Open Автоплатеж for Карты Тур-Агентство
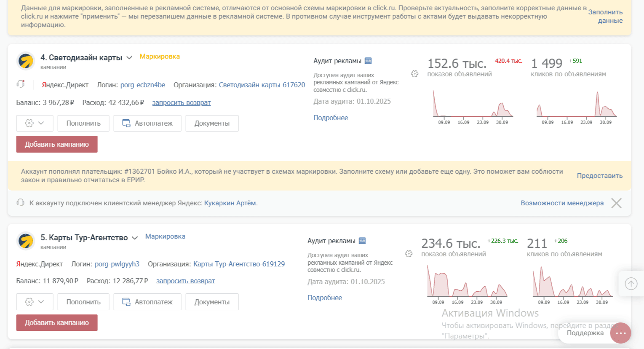644x349 pixels. [x=147, y=302]
